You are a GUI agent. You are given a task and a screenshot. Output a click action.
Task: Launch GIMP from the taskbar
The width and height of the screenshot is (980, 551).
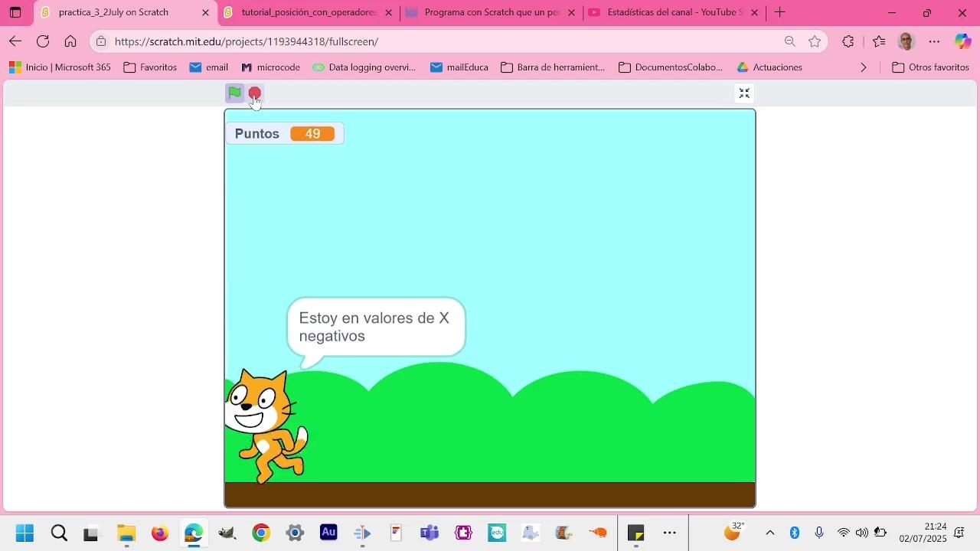pos(227,533)
